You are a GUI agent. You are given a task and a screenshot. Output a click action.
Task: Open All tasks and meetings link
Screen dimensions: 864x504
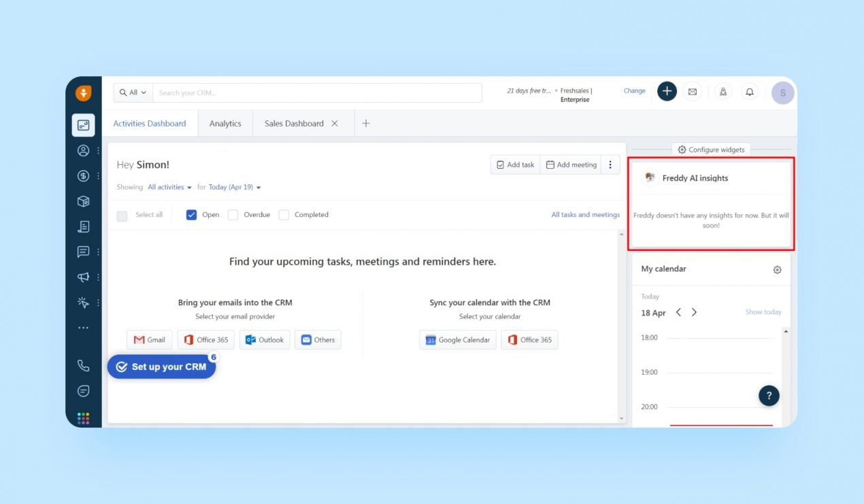(586, 215)
